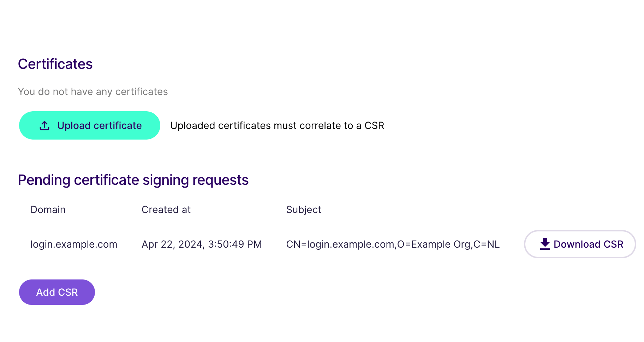Click the 'Uploaded certificates must correlate' note
The width and height of the screenshot is (644, 342).
click(x=277, y=125)
